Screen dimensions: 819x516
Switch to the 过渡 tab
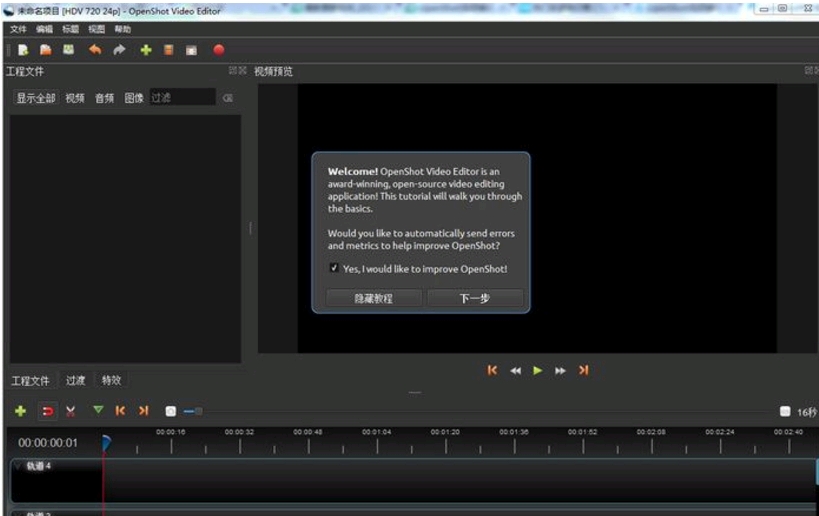click(x=76, y=381)
